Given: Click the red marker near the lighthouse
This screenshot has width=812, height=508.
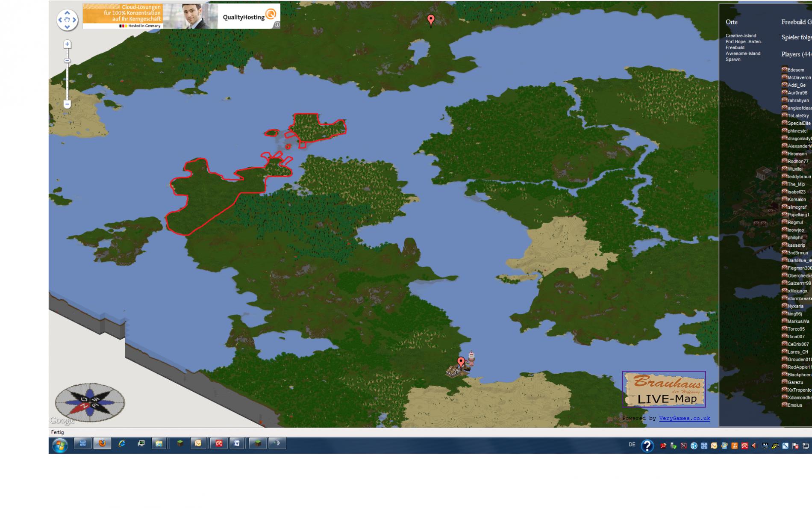Looking at the screenshot, I should [461, 362].
